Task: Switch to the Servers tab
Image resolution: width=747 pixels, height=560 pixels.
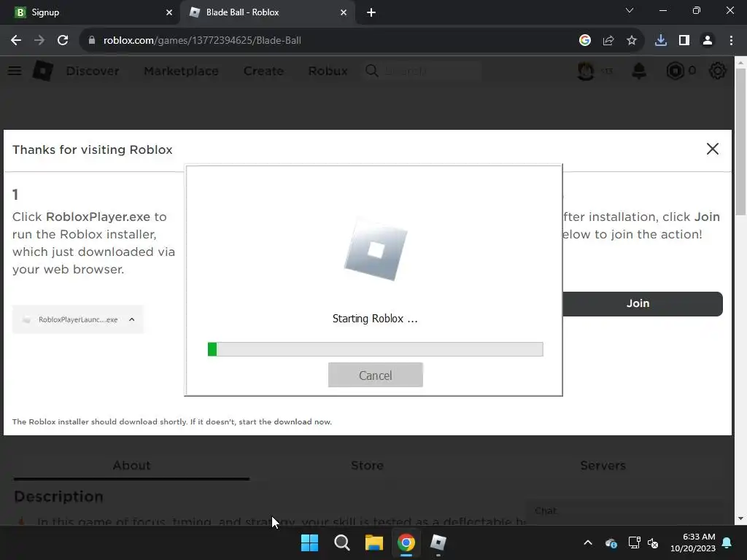Action: point(603,465)
